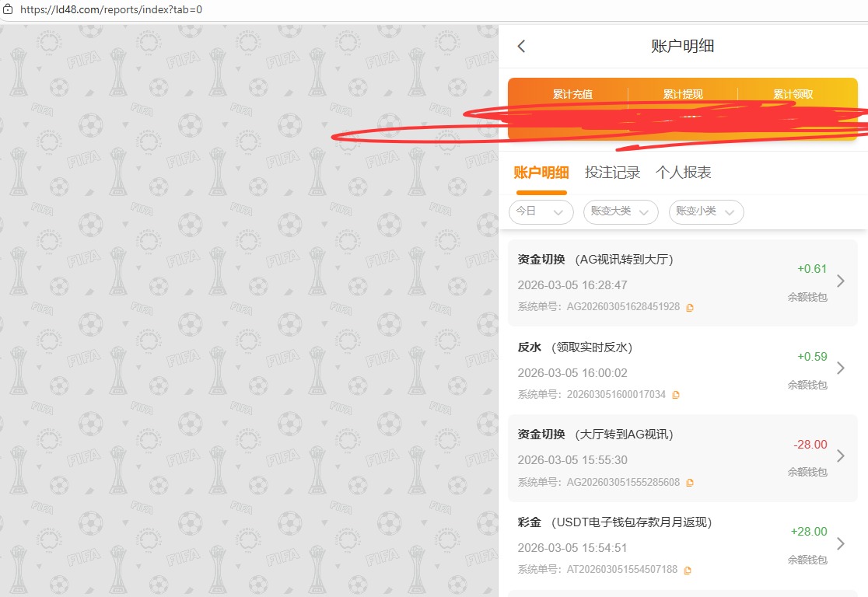The image size is (868, 597).
Task: Expand the 账变大类 category dropdown
Action: point(620,211)
